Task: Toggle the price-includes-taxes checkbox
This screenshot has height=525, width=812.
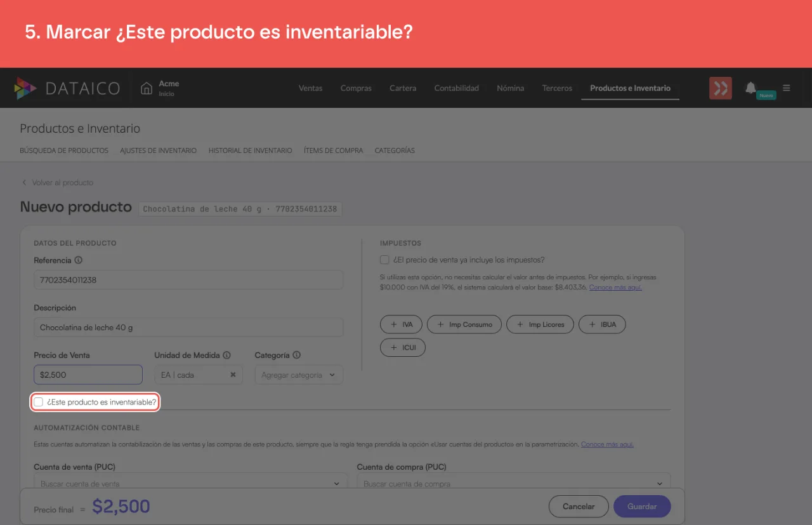Action: (x=384, y=260)
